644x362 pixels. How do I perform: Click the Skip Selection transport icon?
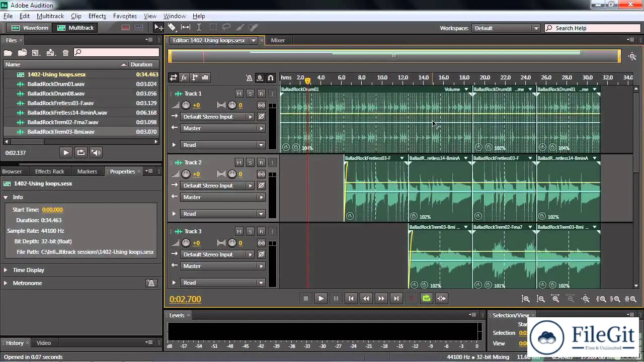coord(441,298)
